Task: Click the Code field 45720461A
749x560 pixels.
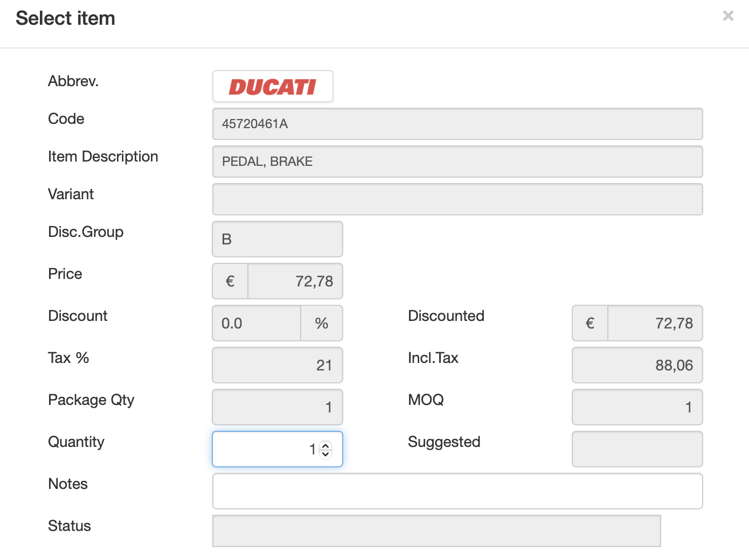Action: [457, 124]
